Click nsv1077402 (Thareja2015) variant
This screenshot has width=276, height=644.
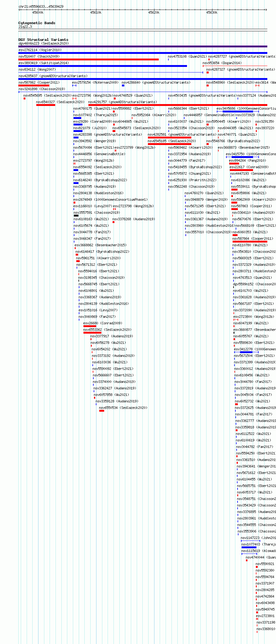(x=96, y=115)
